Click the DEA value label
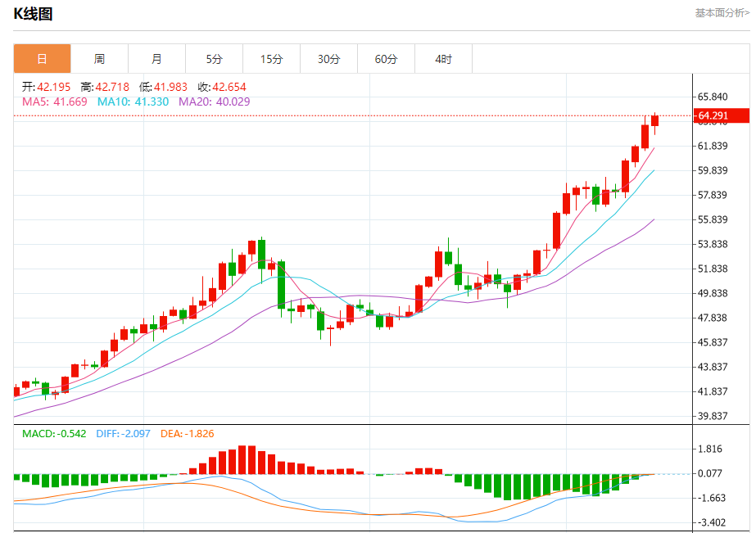This screenshot has height=533, width=756. (187, 433)
